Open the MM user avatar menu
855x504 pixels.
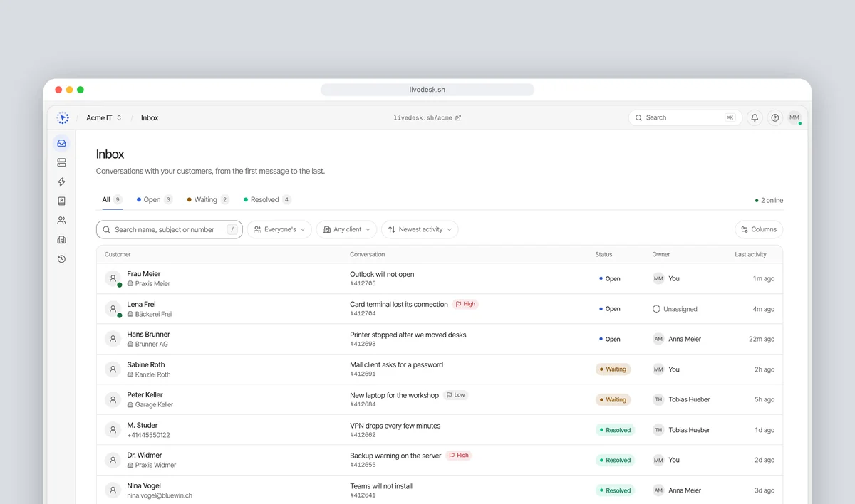click(794, 117)
